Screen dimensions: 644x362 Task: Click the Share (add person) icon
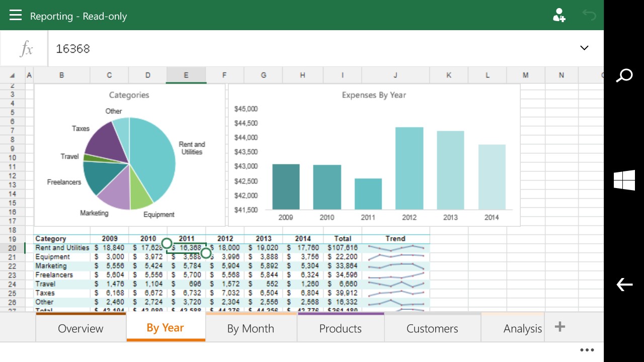point(558,15)
